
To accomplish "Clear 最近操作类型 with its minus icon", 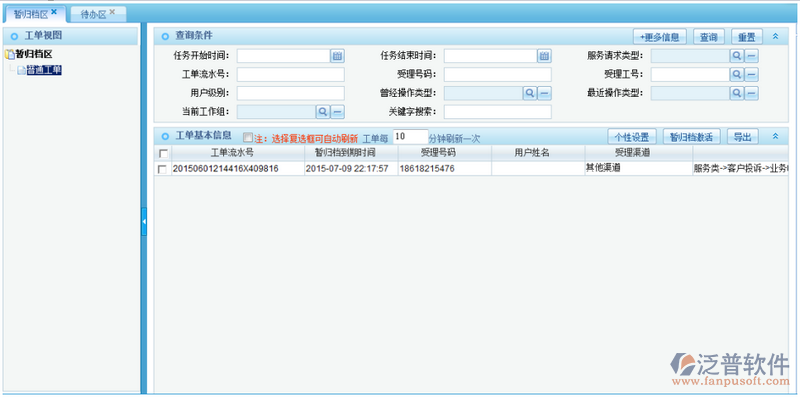I will 752,93.
